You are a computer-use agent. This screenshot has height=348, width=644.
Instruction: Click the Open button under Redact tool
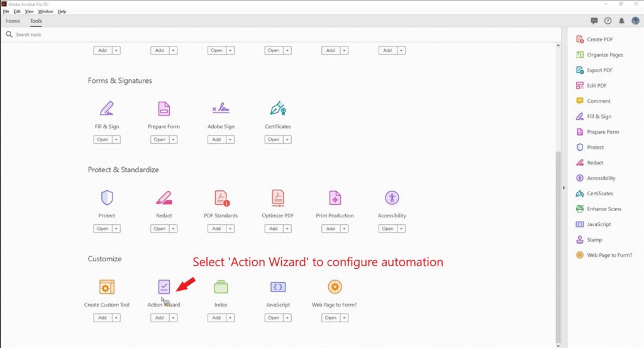160,229
